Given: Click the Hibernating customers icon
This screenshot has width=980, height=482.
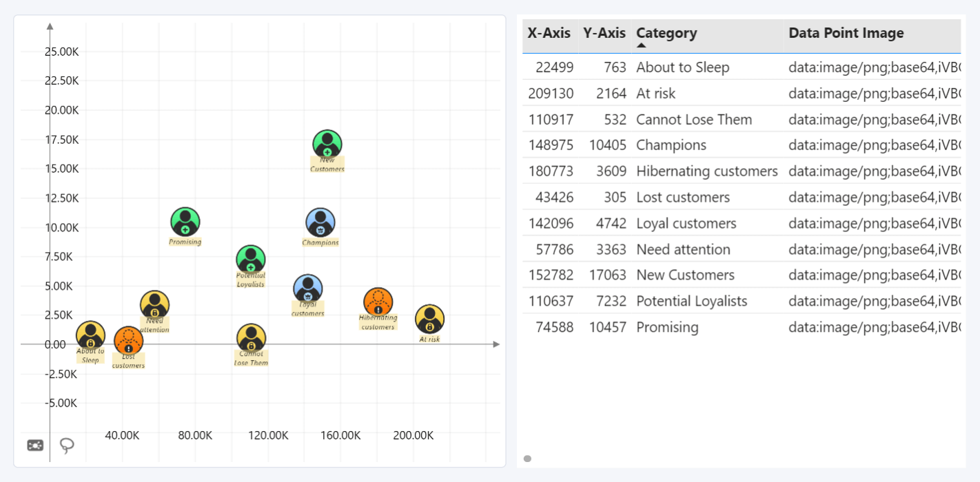Looking at the screenshot, I should point(378,302).
